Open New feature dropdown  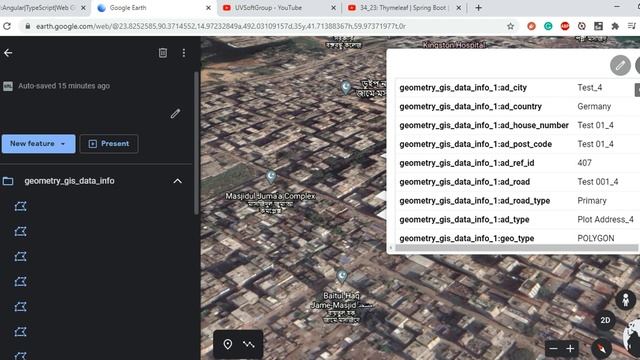click(38, 144)
